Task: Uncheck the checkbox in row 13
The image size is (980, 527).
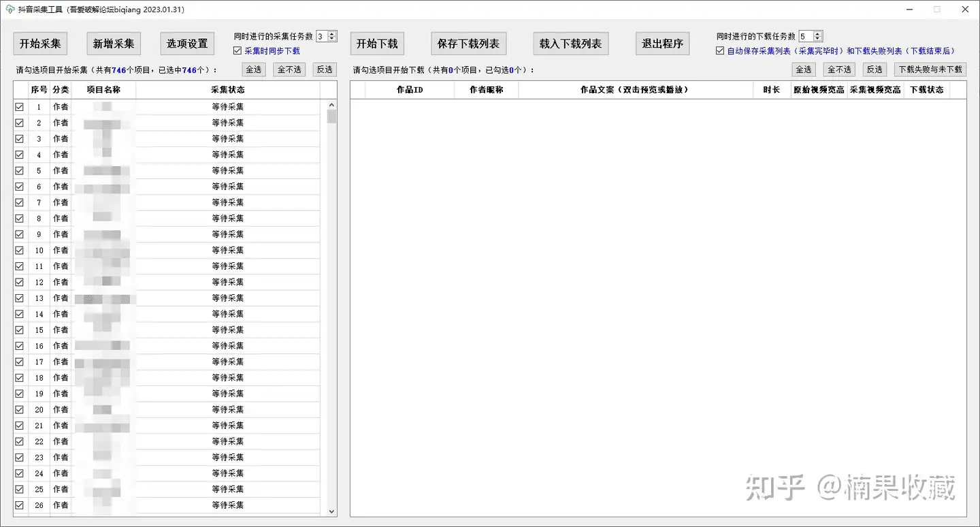Action: 19,298
